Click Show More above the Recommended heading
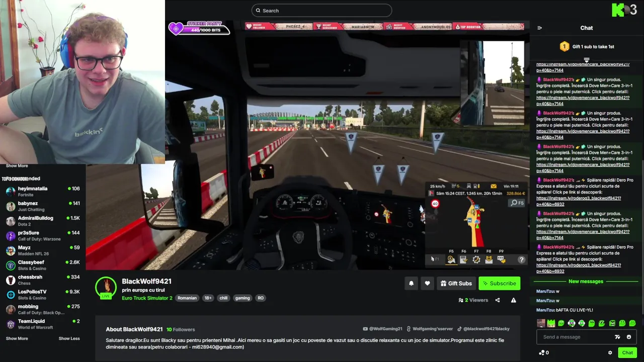This screenshot has height=362, width=644. tap(17, 166)
